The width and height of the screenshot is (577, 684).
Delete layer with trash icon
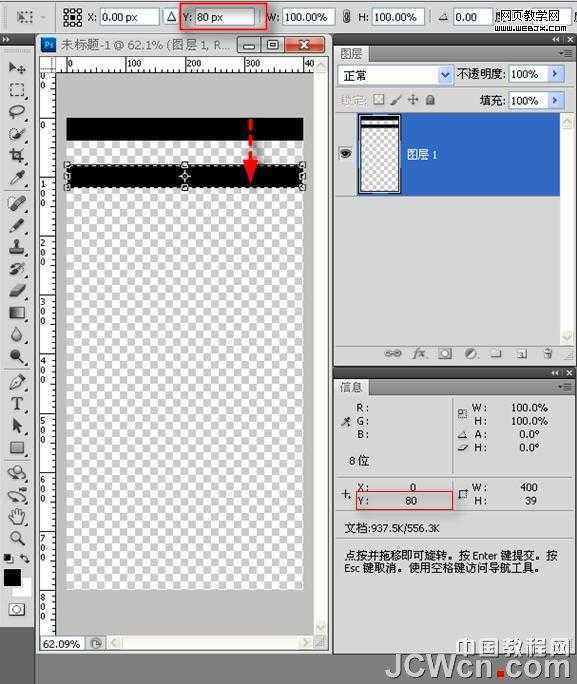click(548, 353)
